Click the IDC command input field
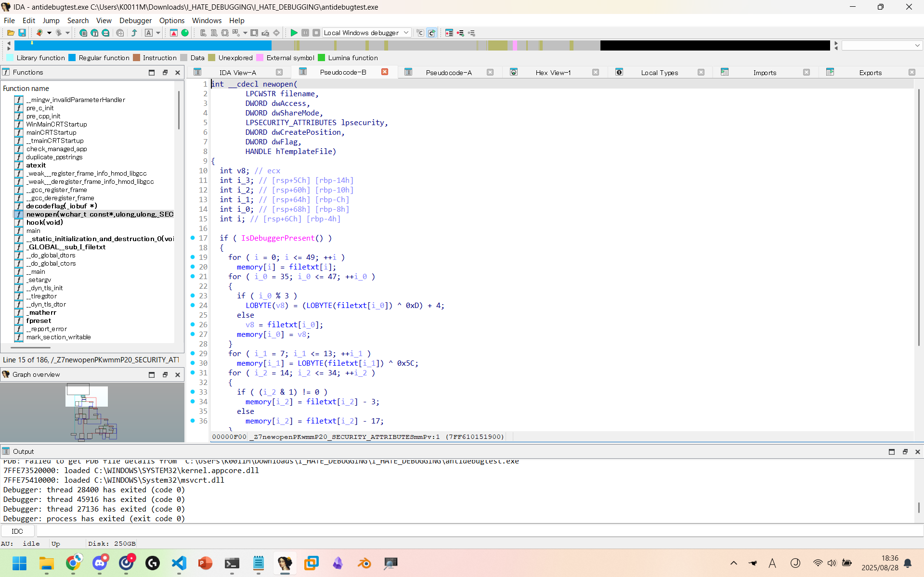Viewport: 924px width, 577px height. coord(479,531)
